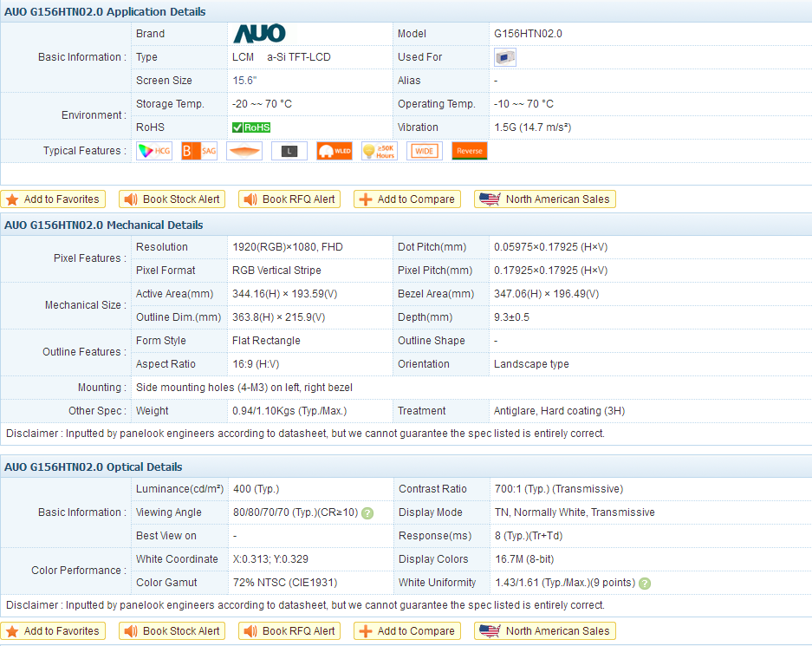The width and height of the screenshot is (812, 646).
Task: Click active area 344.16(H) × 193.59(V)
Action: coord(285,294)
